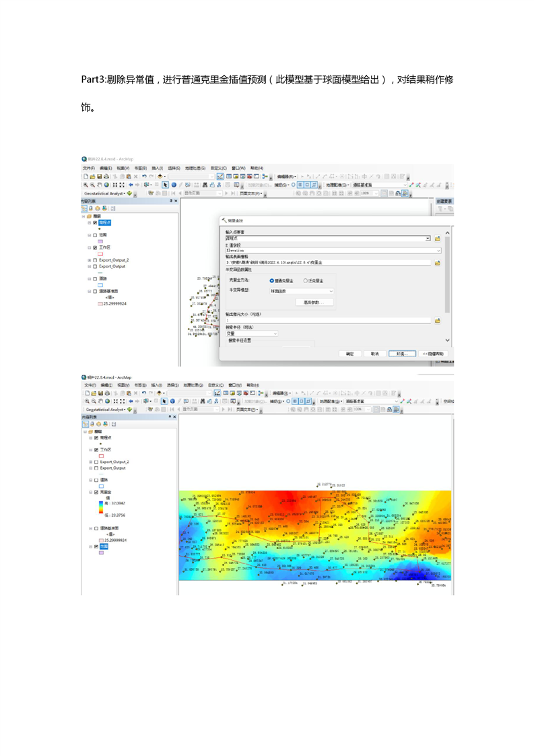Click Zoom In tool in lower ArcMap toolbar
Image resolution: width=534 pixels, height=756 pixels.
coord(87,402)
